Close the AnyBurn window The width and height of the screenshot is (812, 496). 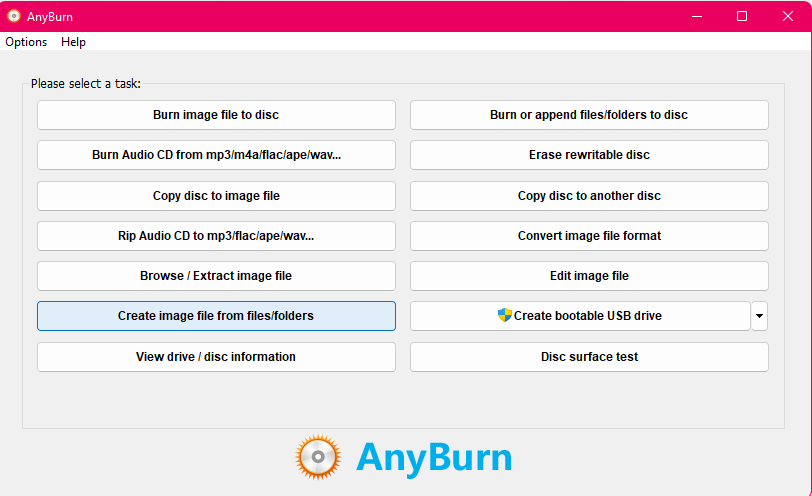[x=788, y=17]
